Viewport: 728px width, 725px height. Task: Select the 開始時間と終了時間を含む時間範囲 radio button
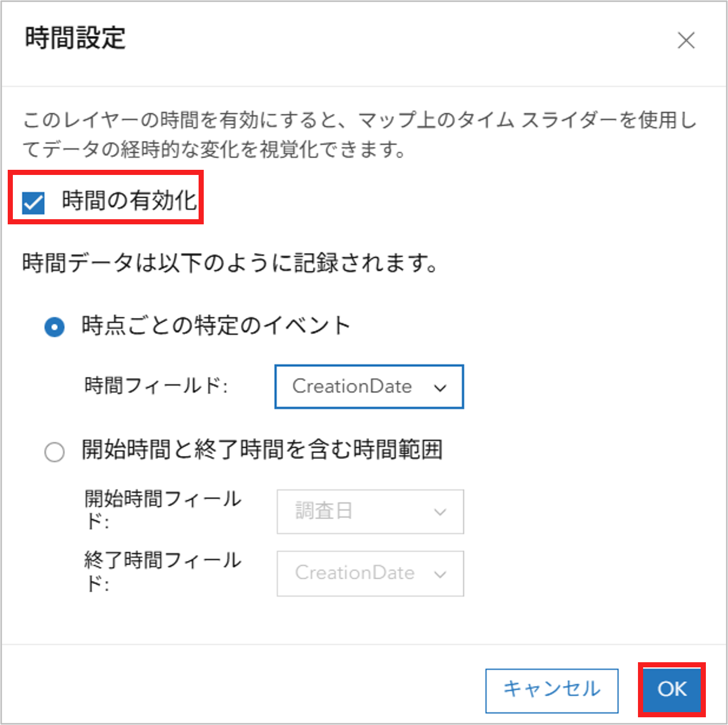[x=55, y=452]
